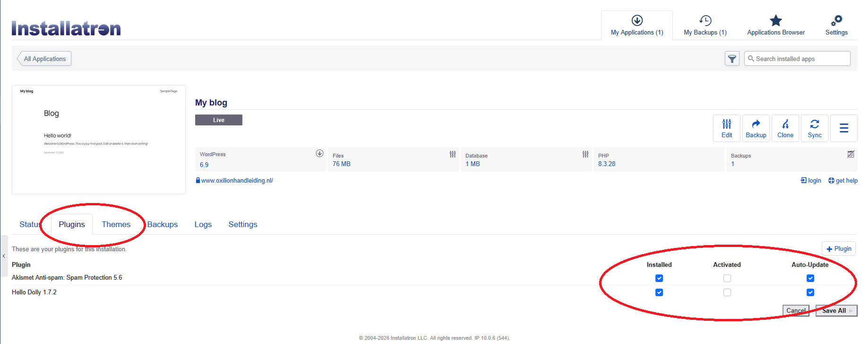Screen dimensions: 868x344
Task: Click the add Plugin button
Action: click(839, 249)
